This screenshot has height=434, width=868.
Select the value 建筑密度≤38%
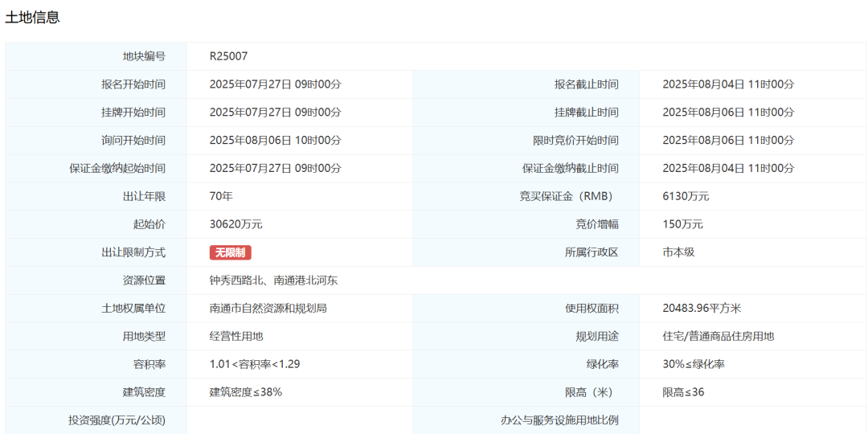246,392
